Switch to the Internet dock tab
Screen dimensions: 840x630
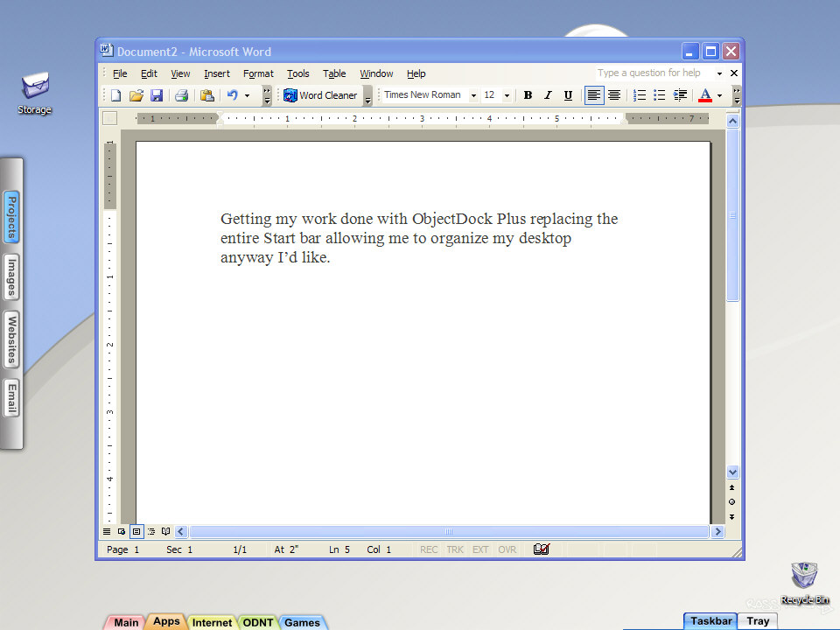(x=212, y=622)
